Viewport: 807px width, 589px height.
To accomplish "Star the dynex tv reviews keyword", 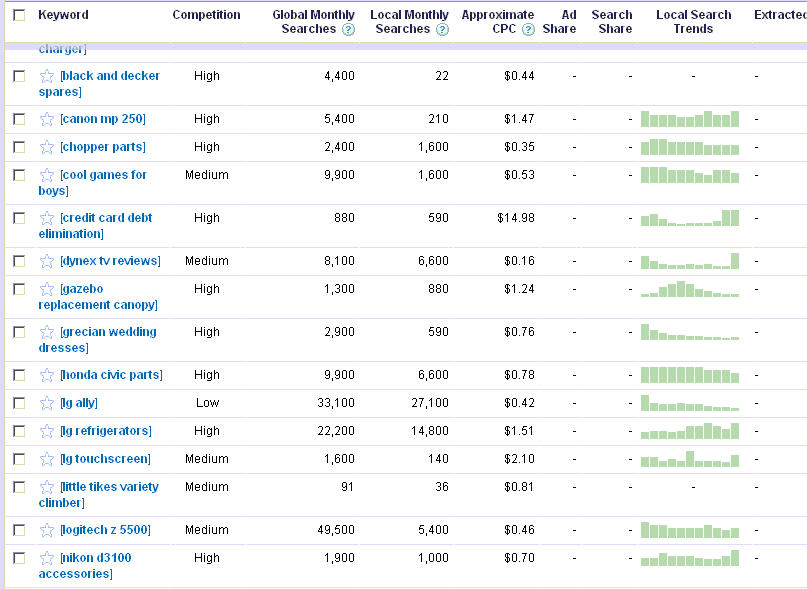I will click(47, 261).
